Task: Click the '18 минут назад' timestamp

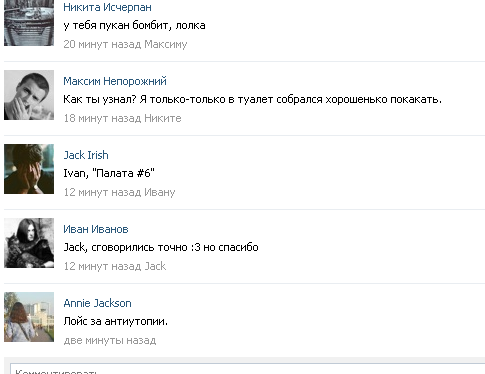Action: pyautogui.click(x=102, y=118)
